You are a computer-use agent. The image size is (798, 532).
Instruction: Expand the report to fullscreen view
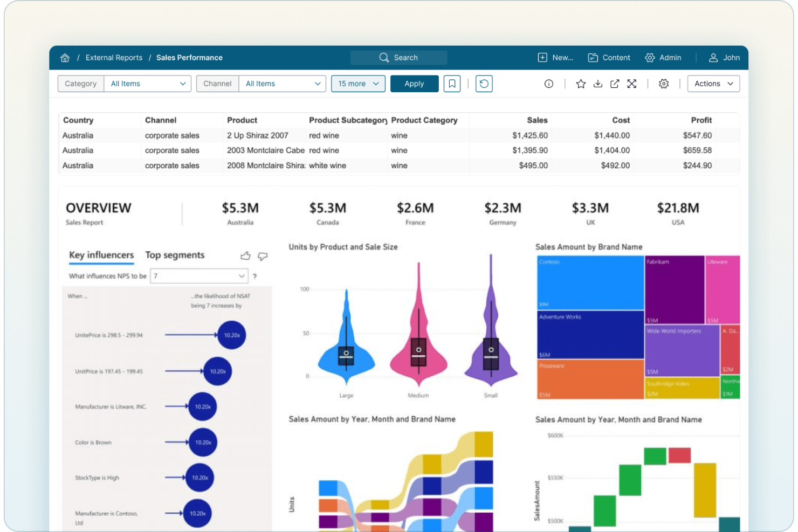pyautogui.click(x=632, y=84)
